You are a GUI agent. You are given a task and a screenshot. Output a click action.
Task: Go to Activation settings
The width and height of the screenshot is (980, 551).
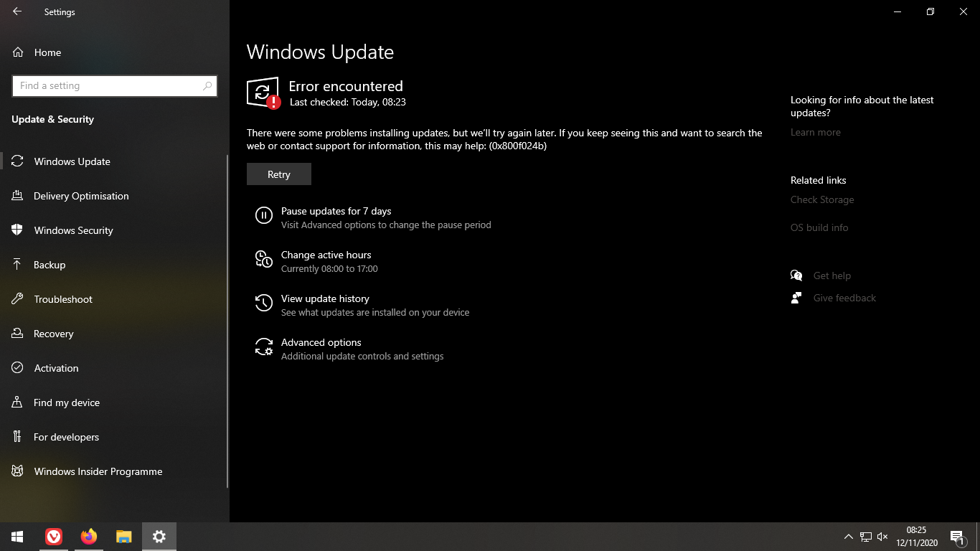(56, 368)
